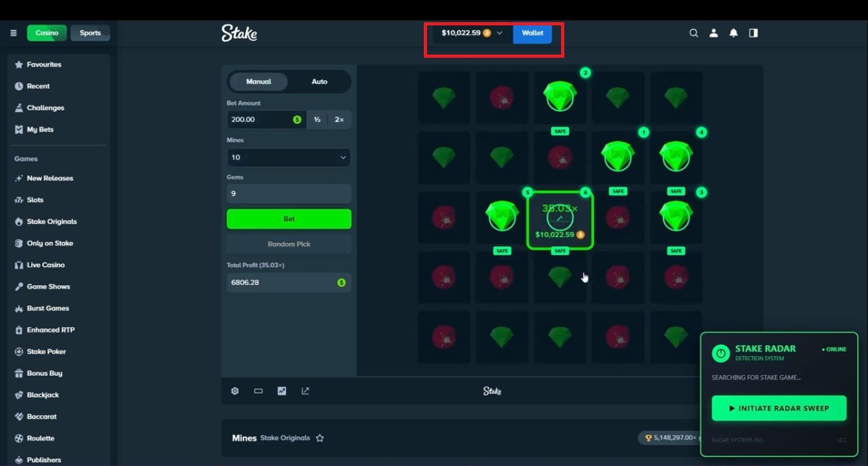
Task: Click the Wallet button
Action: pos(532,33)
